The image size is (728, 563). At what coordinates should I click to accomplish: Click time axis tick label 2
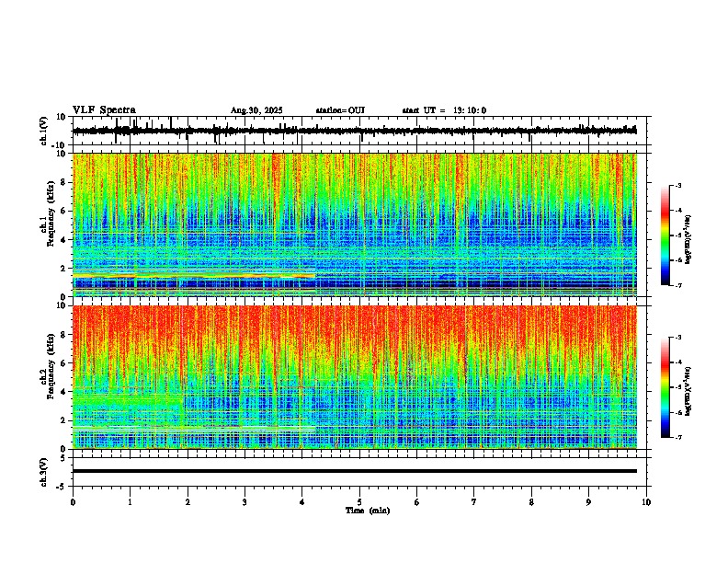[x=188, y=502]
